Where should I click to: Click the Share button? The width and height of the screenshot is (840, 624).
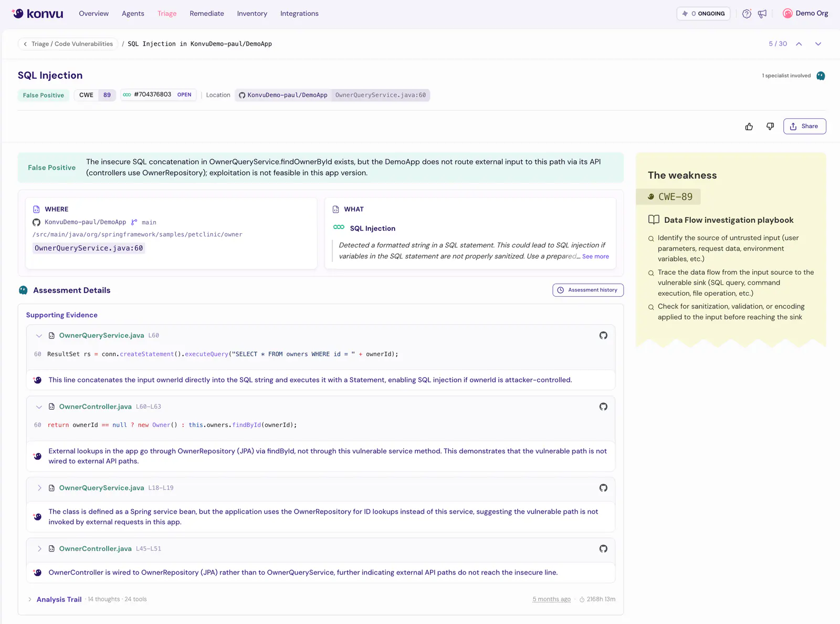point(804,127)
